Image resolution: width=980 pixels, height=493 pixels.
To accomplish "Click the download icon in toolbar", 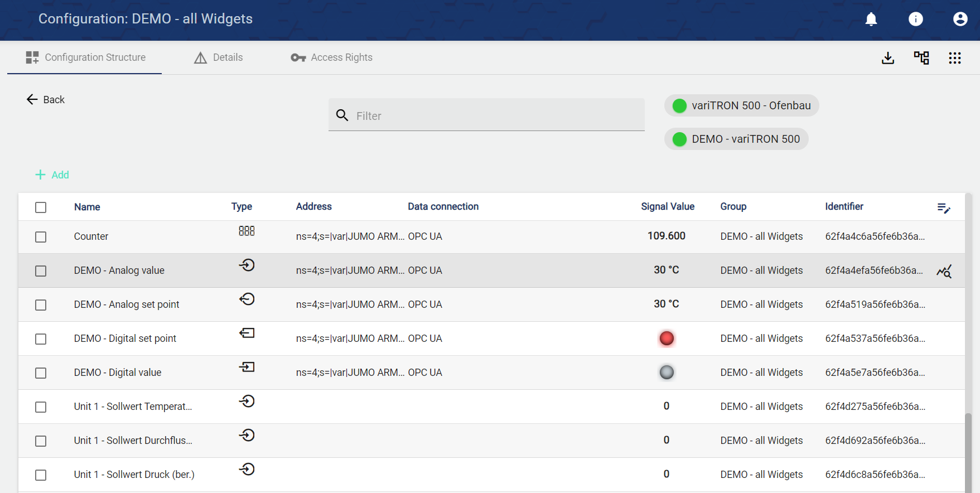I will [x=887, y=58].
